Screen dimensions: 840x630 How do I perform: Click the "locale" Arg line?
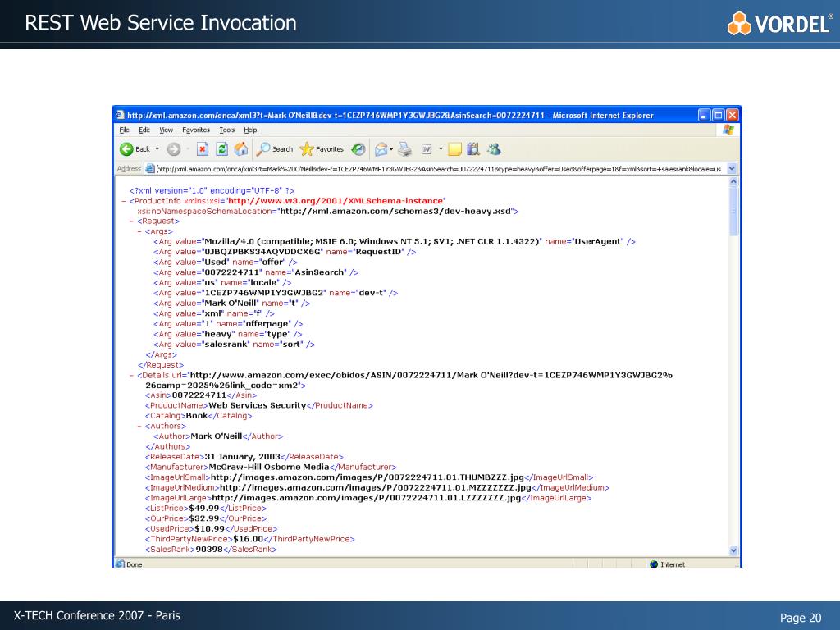coord(222,282)
